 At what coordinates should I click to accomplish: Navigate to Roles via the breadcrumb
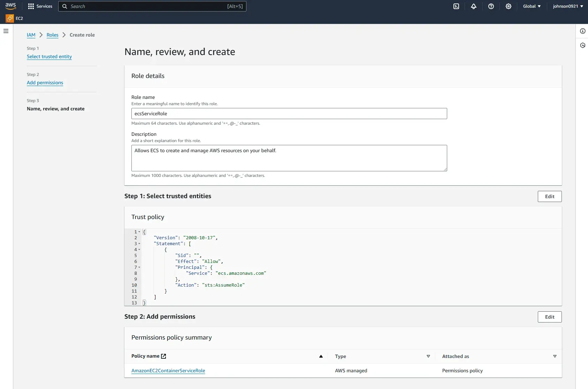(52, 35)
